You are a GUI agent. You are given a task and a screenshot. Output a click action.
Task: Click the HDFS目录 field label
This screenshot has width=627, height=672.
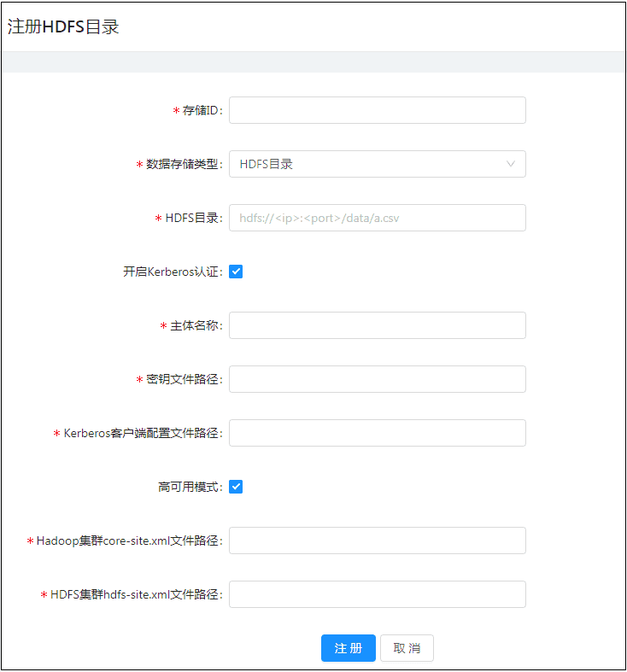(192, 218)
